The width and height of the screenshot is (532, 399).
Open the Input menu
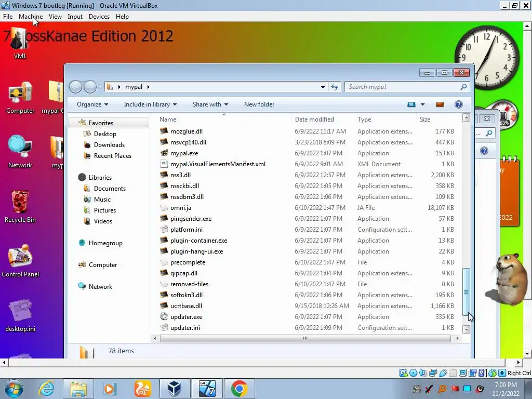coord(75,16)
